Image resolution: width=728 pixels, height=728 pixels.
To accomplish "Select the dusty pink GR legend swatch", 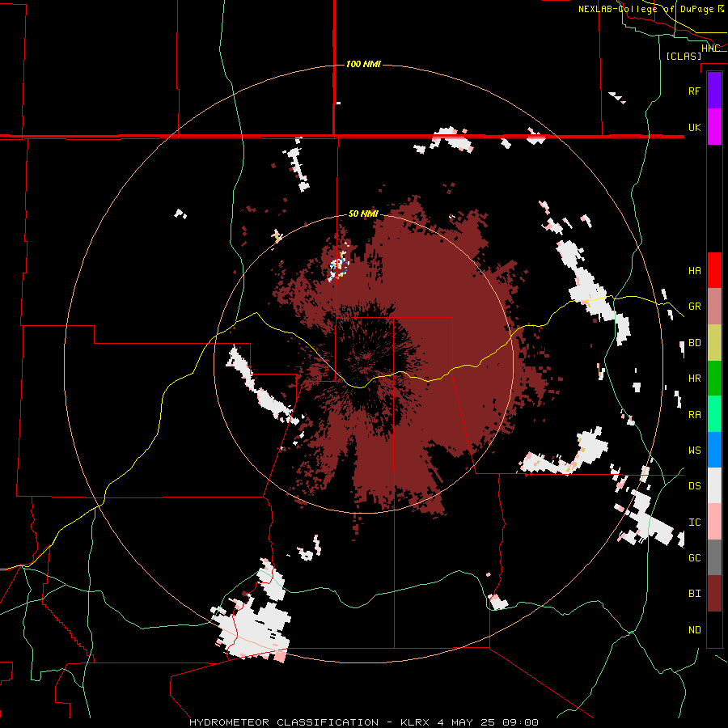I will 714,307.
